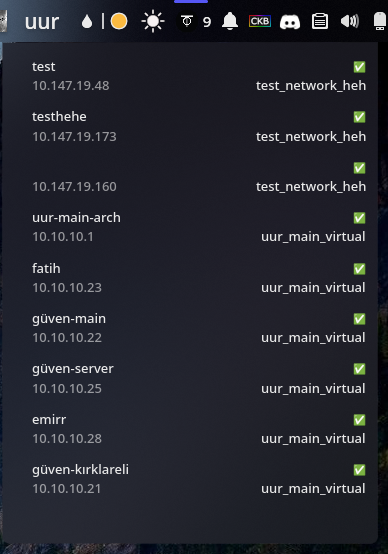
Task: Open the clipboard tray icon
Action: pyautogui.click(x=320, y=21)
